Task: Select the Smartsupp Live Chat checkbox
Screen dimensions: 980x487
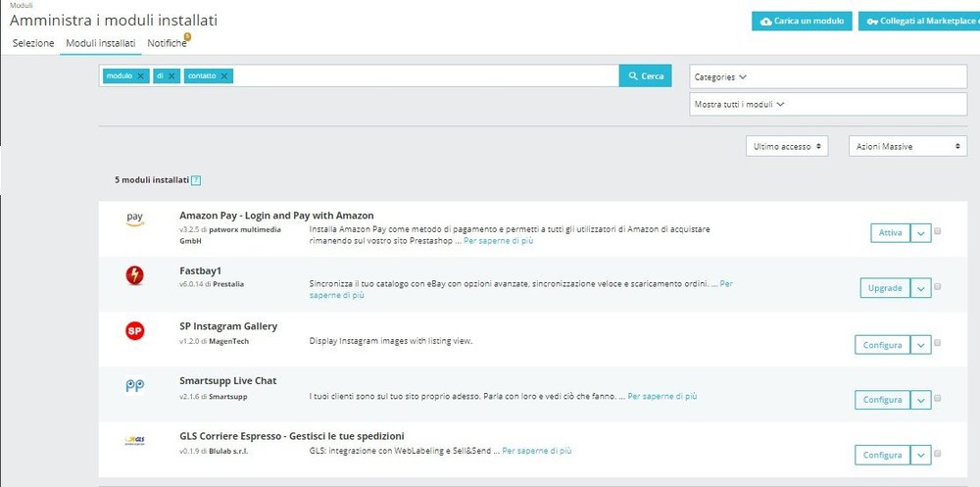Action: [x=938, y=398]
